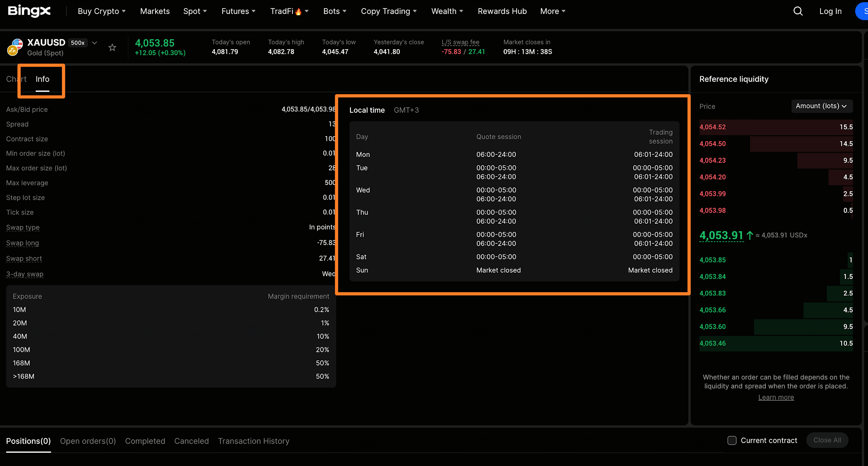Click the Swap long label

22,243
